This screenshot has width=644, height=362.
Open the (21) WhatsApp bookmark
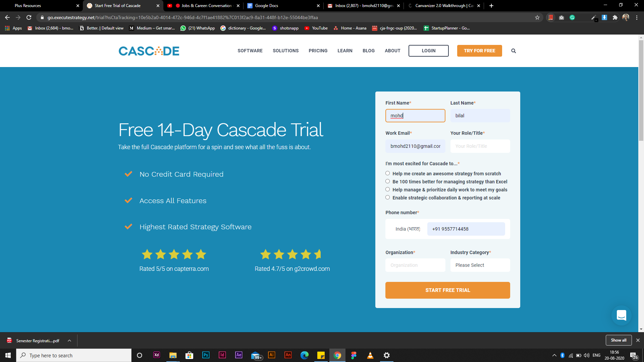tap(198, 28)
